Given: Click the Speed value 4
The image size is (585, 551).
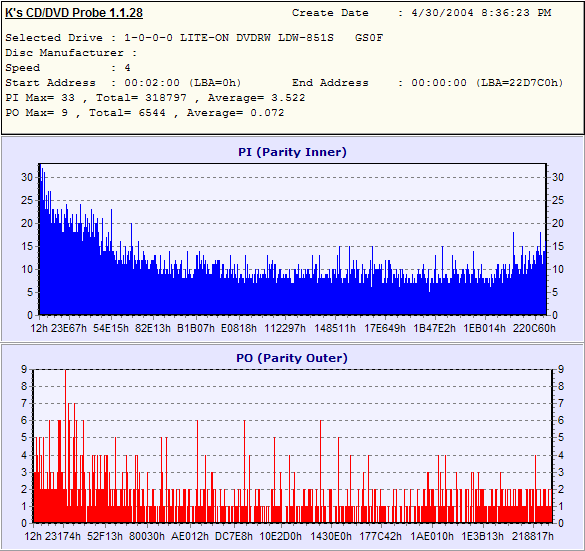Looking at the screenshot, I should point(128,68).
